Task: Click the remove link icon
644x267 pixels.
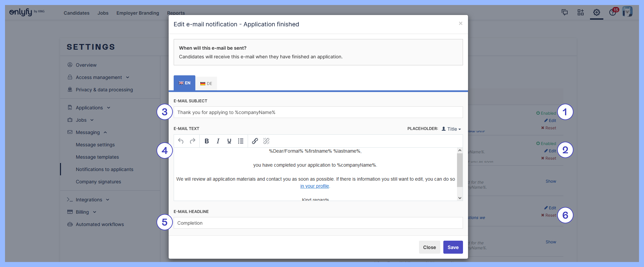Action: click(x=266, y=141)
